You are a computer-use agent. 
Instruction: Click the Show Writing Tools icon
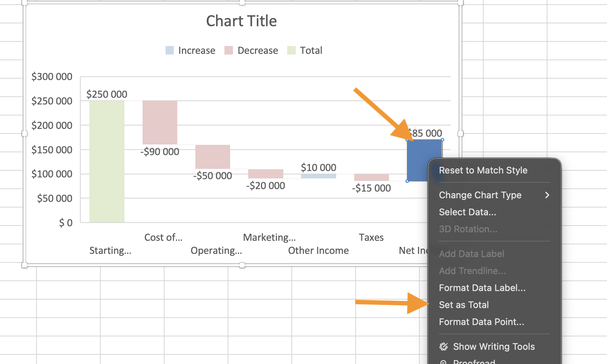click(444, 347)
